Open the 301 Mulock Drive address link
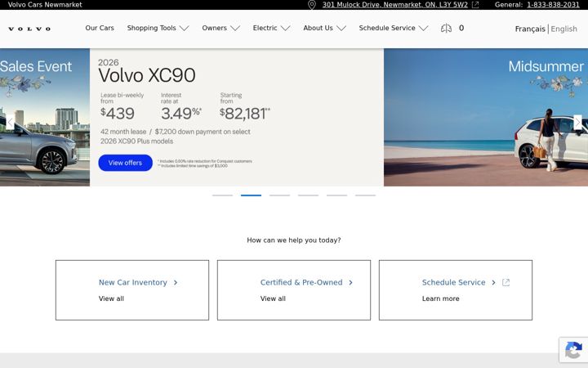 pyautogui.click(x=395, y=5)
